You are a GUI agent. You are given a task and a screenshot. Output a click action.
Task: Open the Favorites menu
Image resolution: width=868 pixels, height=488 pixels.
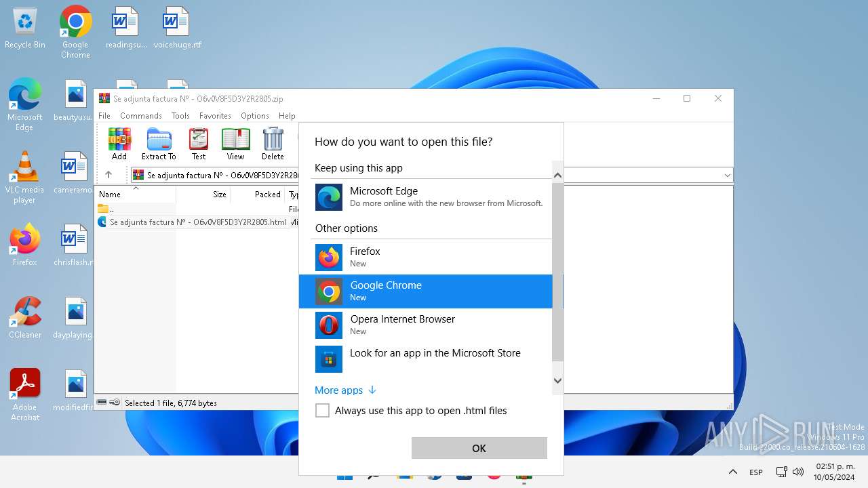click(x=215, y=116)
